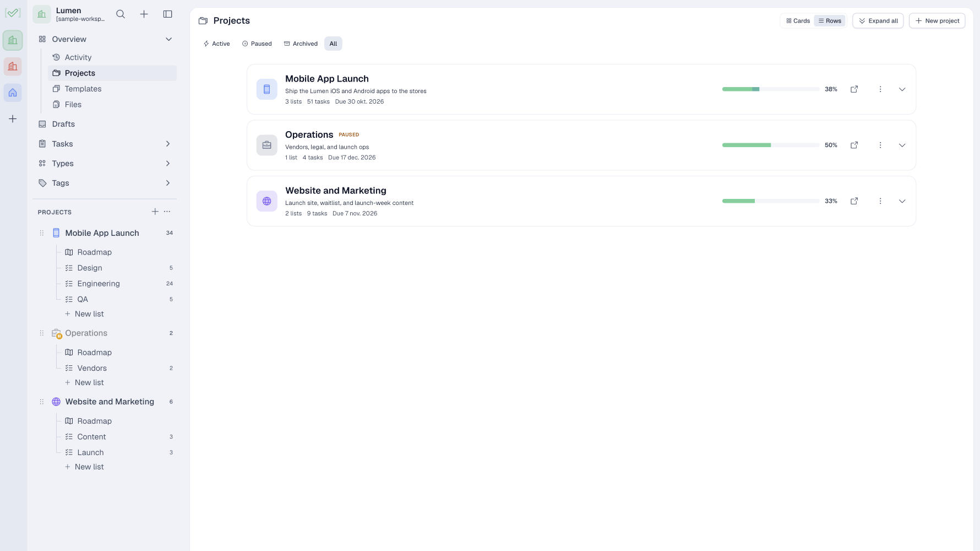
Task: Open the blue home workspace icon
Action: pyautogui.click(x=13, y=93)
